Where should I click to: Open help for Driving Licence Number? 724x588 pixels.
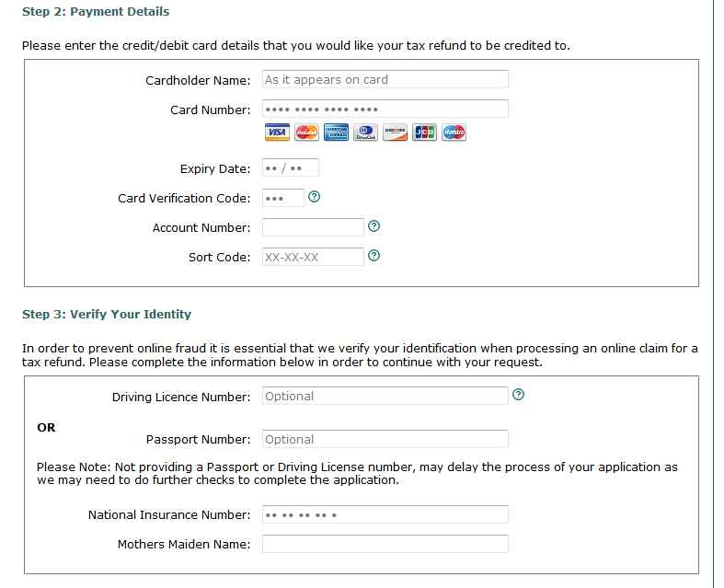pyautogui.click(x=518, y=396)
